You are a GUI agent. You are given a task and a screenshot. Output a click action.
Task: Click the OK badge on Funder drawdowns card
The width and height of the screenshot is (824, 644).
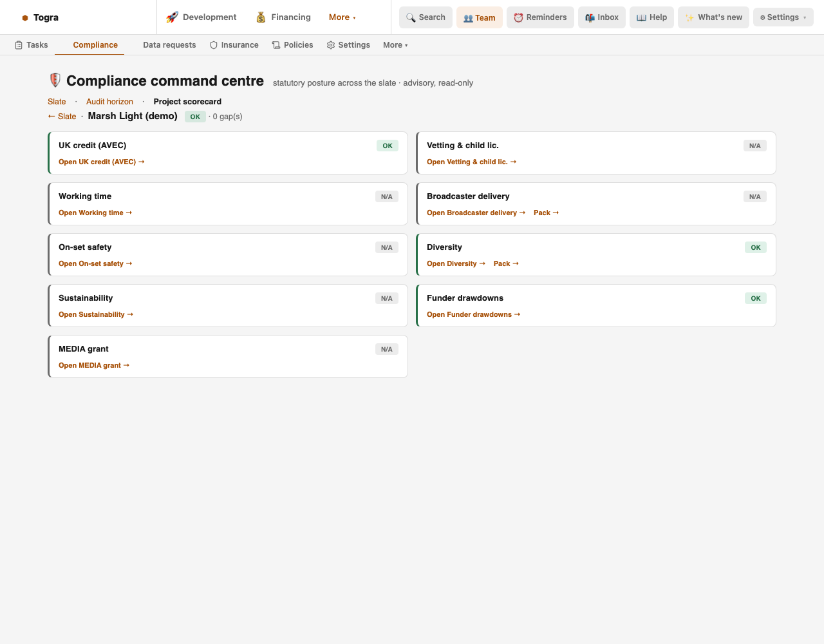[756, 298]
